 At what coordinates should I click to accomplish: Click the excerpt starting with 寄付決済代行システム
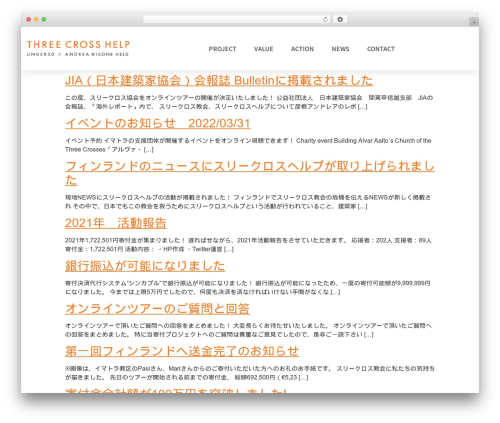[248, 287]
